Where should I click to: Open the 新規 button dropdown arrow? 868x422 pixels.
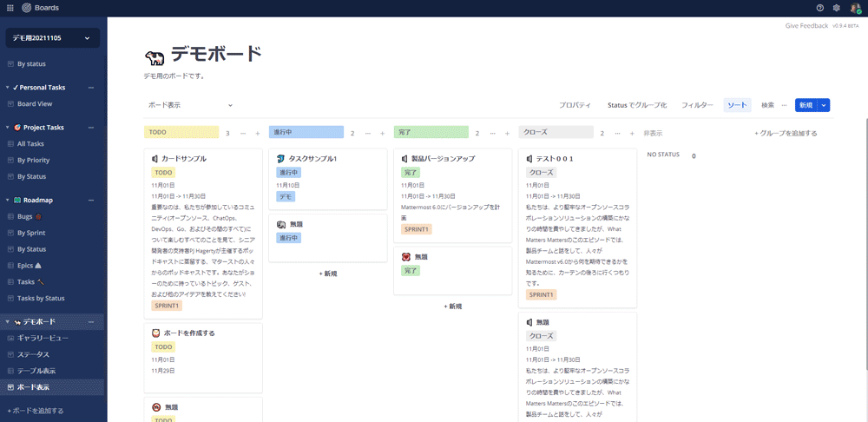coord(824,105)
